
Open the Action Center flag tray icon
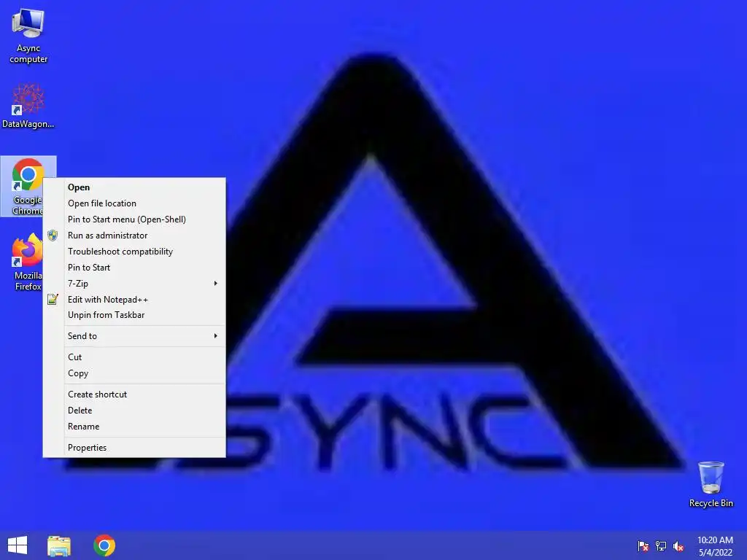(x=643, y=545)
